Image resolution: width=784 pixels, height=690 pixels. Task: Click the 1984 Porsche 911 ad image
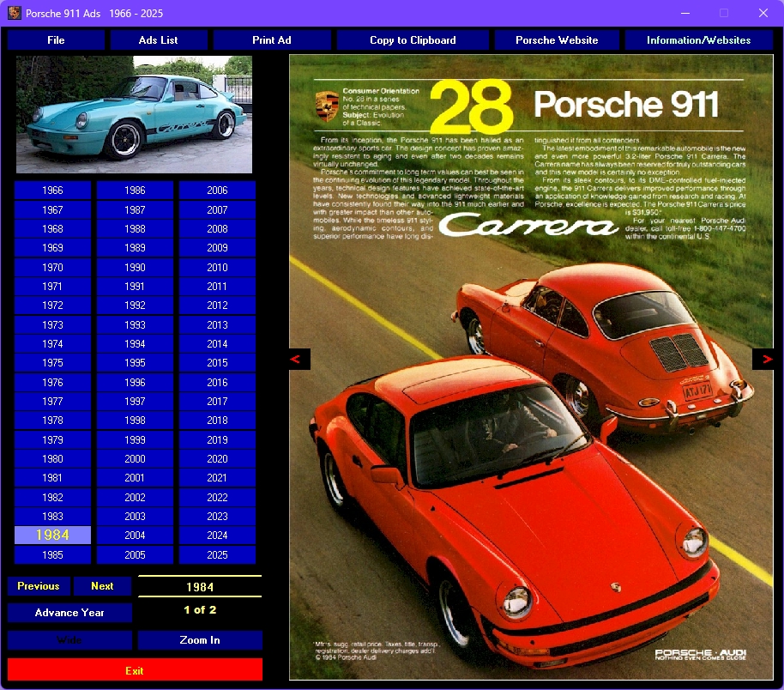click(x=531, y=367)
